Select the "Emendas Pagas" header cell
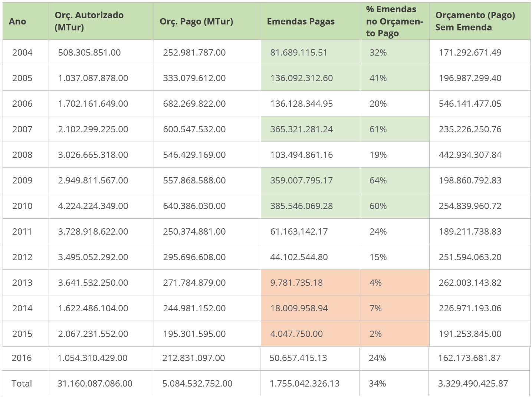This screenshot has height=404, width=532. [301, 21]
